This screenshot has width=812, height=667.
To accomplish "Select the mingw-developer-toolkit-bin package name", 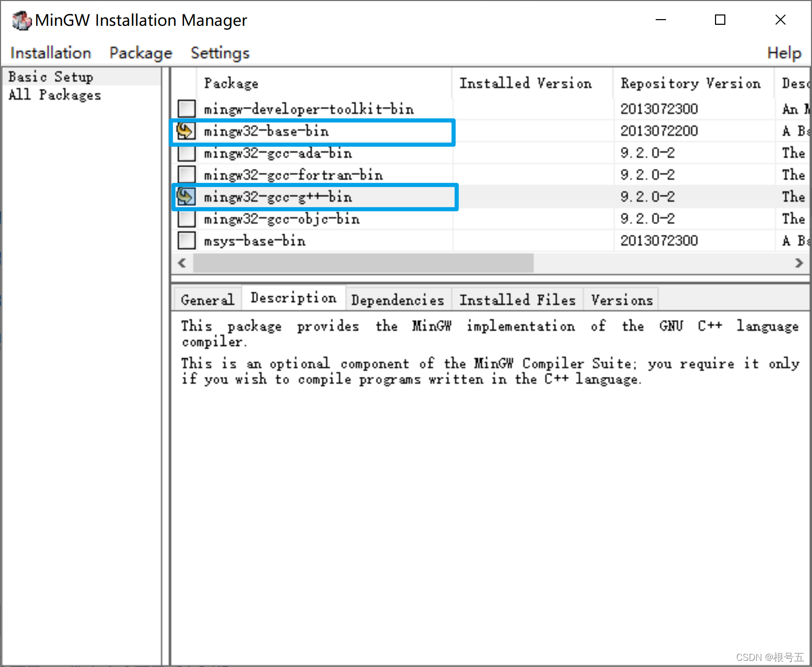I will (x=308, y=109).
